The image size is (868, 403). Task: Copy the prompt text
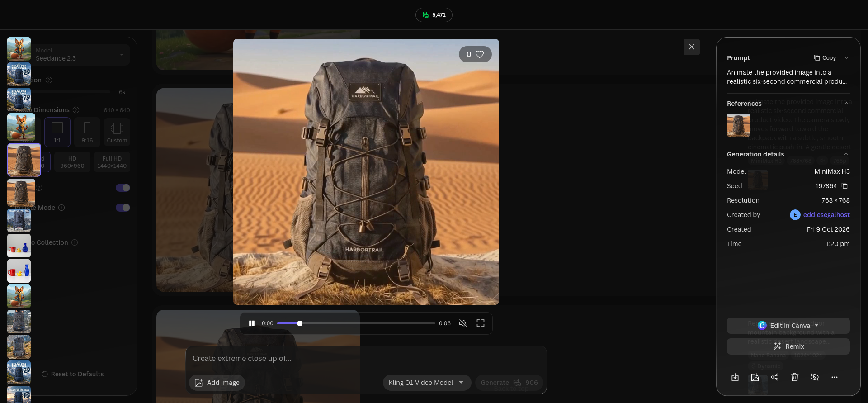coord(825,58)
